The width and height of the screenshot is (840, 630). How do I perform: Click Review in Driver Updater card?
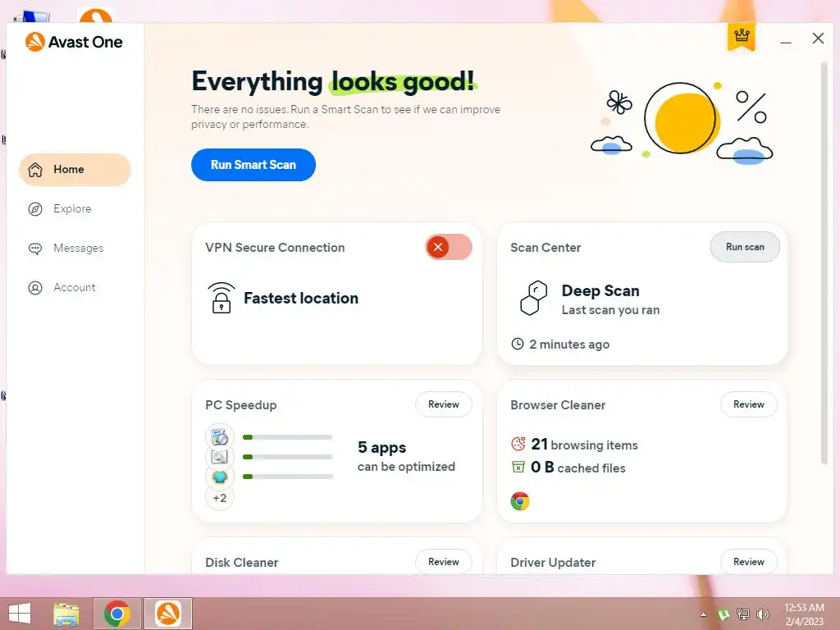click(749, 562)
